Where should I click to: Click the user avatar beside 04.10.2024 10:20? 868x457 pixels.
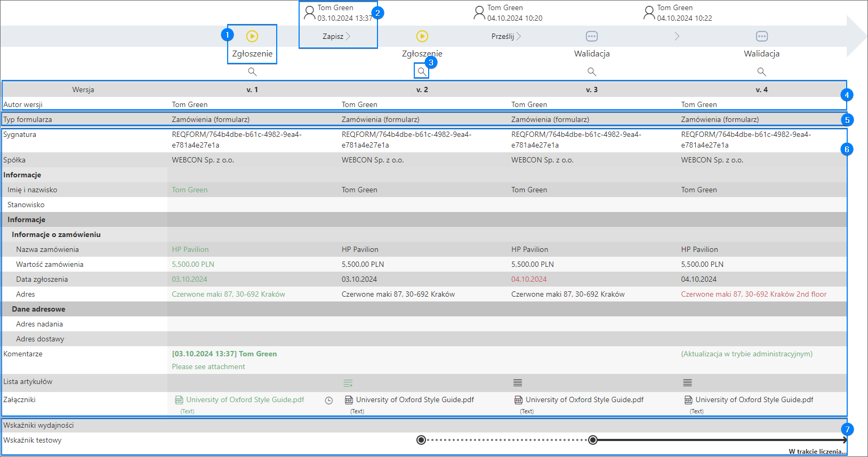[479, 13]
